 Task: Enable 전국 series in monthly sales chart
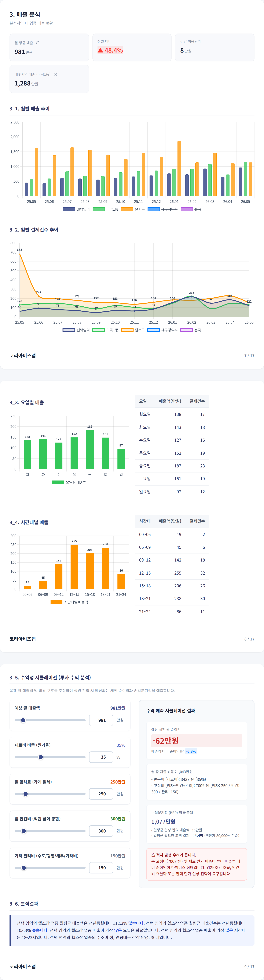click(x=191, y=209)
